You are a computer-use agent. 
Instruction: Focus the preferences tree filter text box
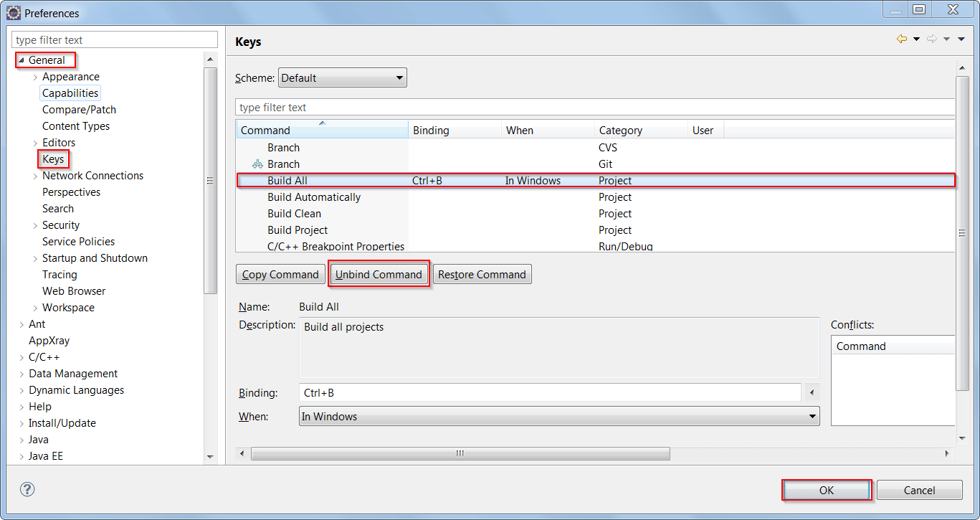[115, 39]
